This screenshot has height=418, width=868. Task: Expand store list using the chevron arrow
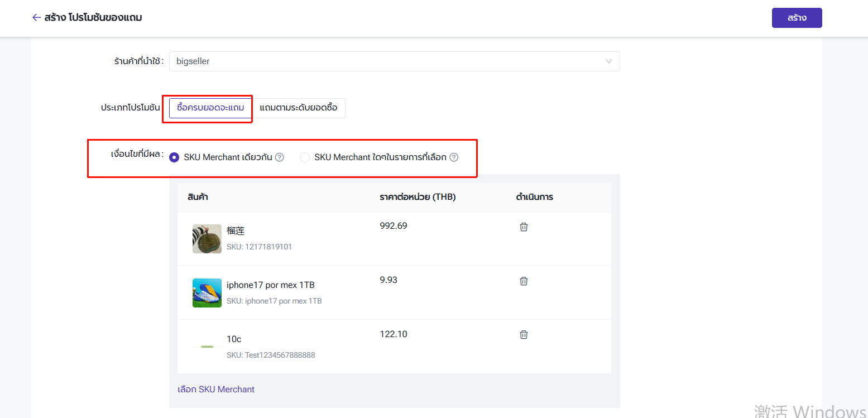(608, 61)
